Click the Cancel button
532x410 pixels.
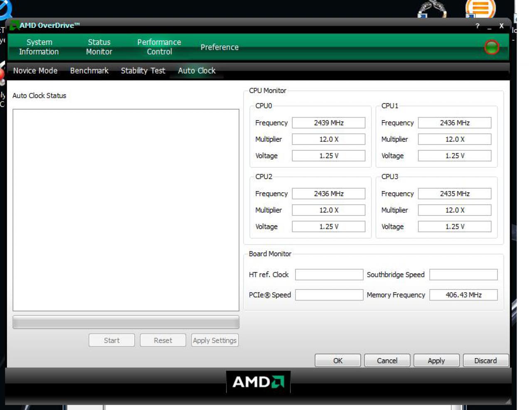point(387,361)
